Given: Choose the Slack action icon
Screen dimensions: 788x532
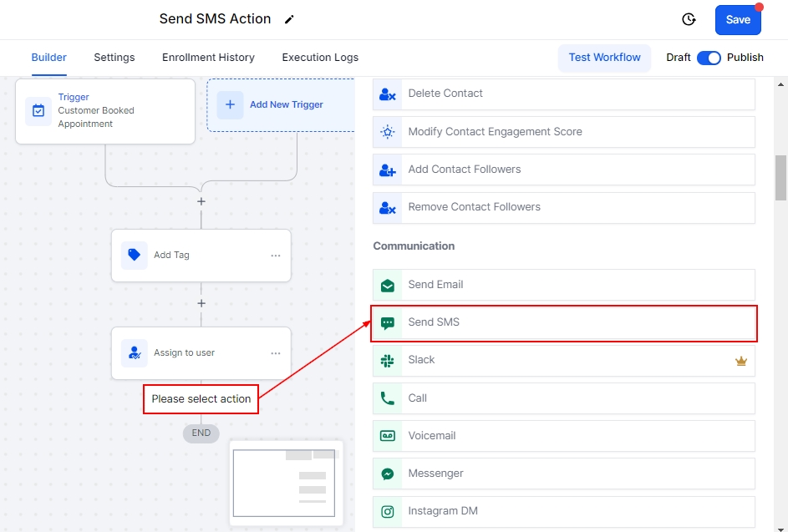Looking at the screenshot, I should point(388,360).
